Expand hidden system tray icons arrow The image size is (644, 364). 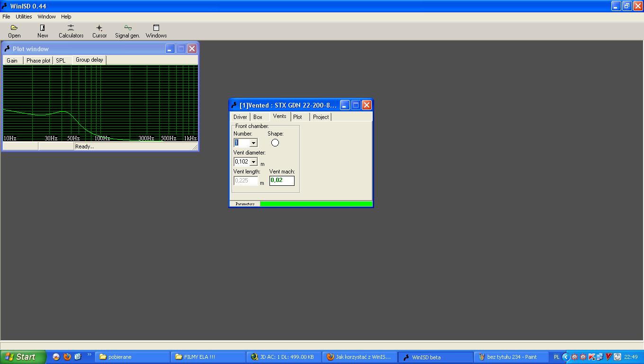[565, 357]
